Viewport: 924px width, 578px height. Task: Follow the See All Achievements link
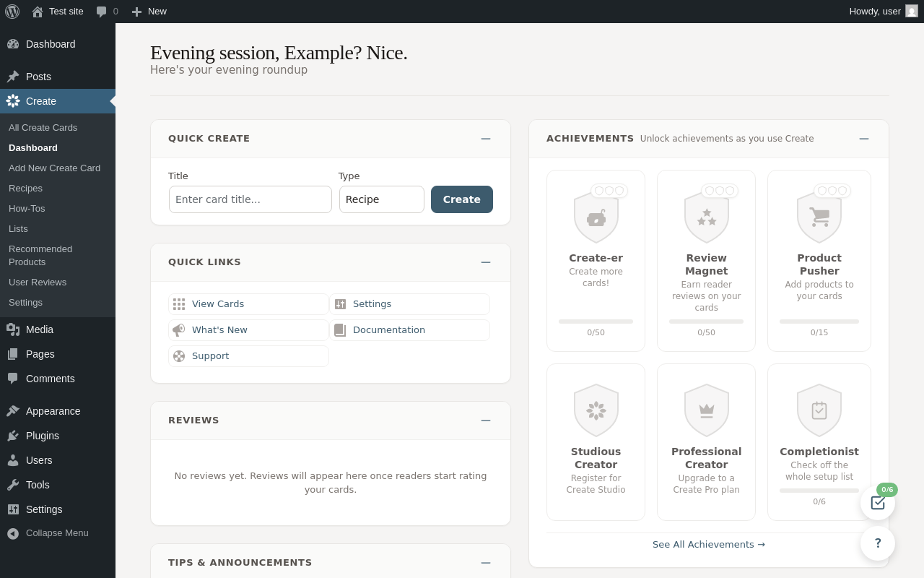point(708,545)
